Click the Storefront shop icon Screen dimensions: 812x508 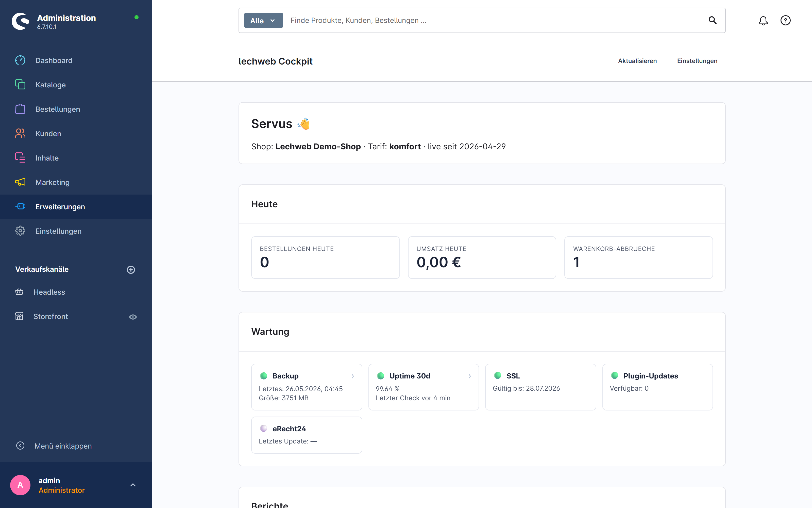(19, 316)
